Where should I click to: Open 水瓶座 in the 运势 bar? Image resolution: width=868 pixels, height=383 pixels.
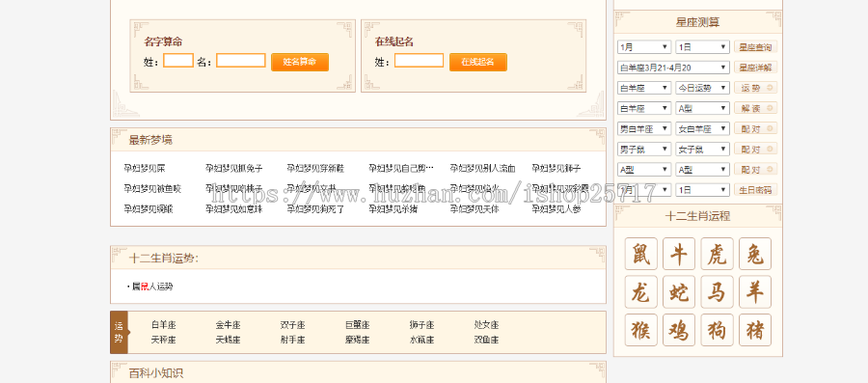[421, 341]
